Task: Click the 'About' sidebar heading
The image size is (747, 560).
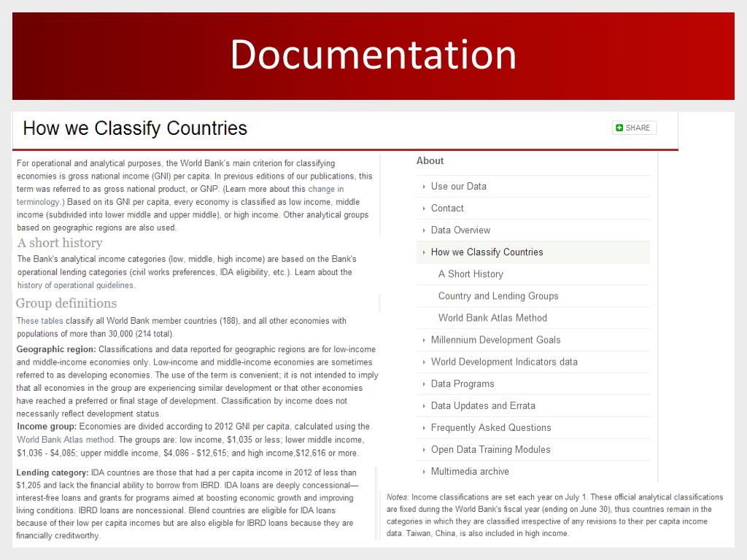Action: (x=430, y=160)
